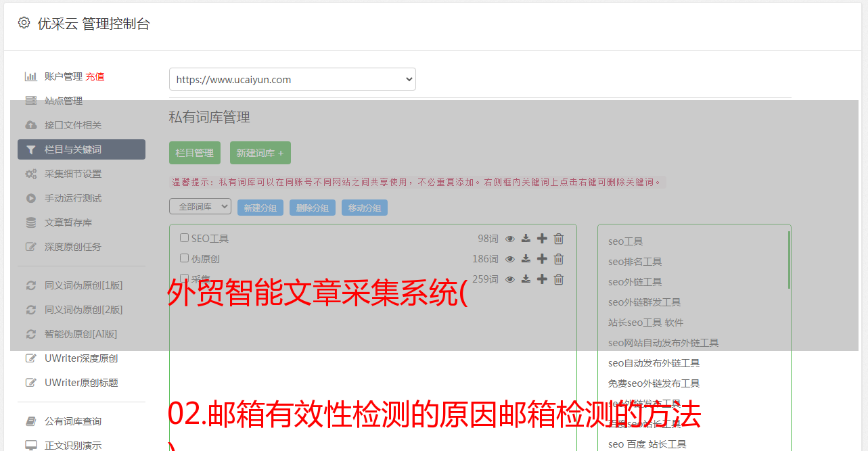Screen dimensions: 868x451
Task: Open 正文识别演示 menu item
Action: 73,446
